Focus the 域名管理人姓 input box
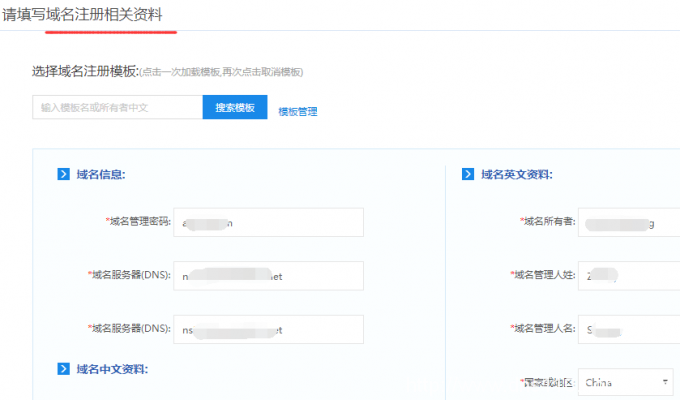Screen dimensions: 680x400 point(628,275)
